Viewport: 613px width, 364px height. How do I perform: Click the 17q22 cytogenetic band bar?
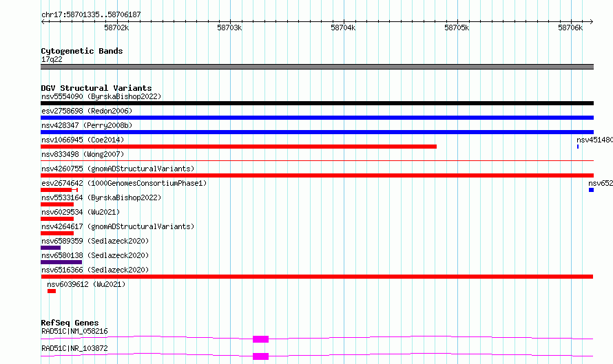coord(317,67)
